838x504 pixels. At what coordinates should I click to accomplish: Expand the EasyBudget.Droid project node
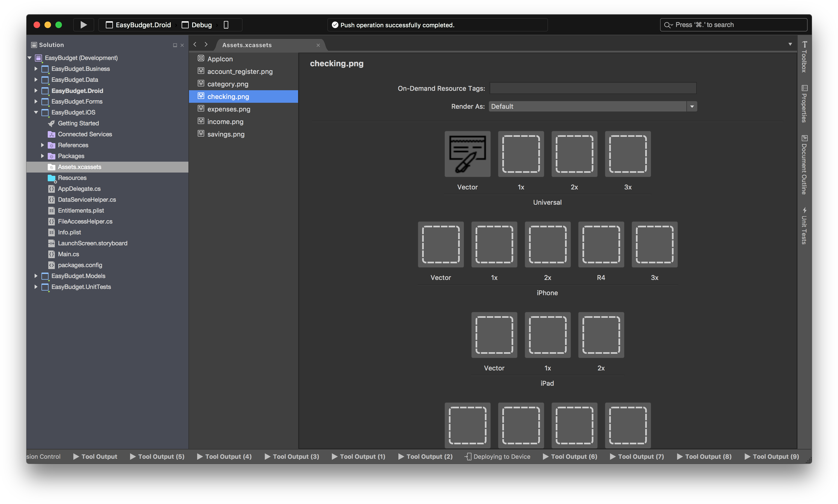[36, 91]
